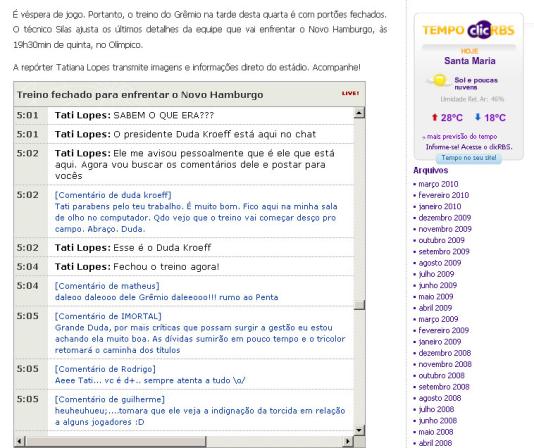Viewport: 534px width, 448px height.
Task: Open the maio 2008 archive
Action: 436,432
